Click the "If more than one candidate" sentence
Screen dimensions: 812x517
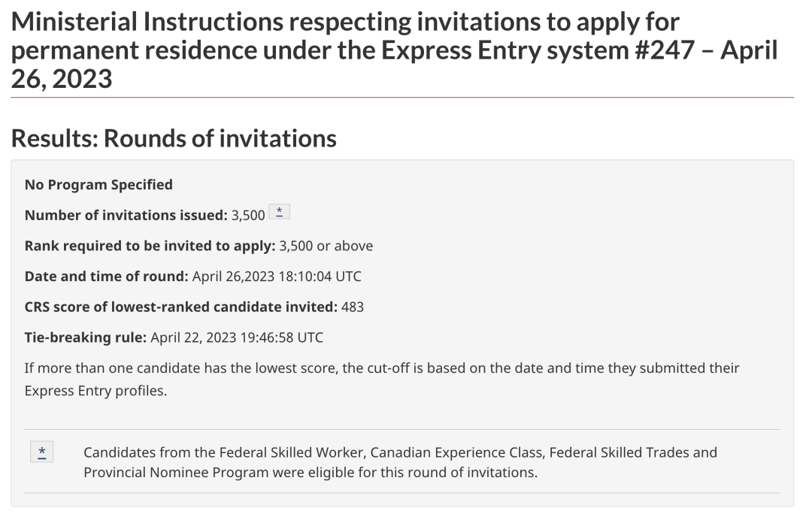point(382,368)
